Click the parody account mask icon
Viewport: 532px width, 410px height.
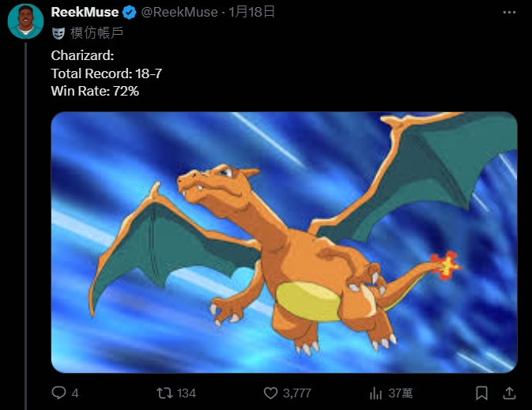click(x=58, y=33)
